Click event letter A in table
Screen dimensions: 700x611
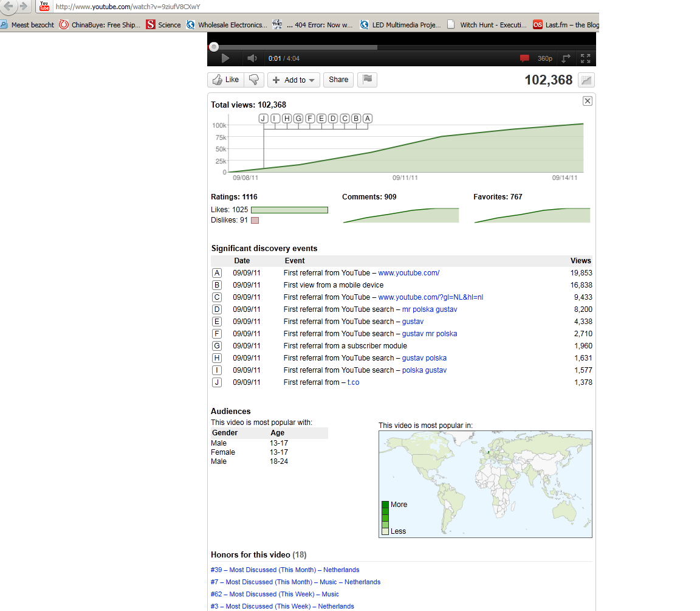[x=217, y=273]
